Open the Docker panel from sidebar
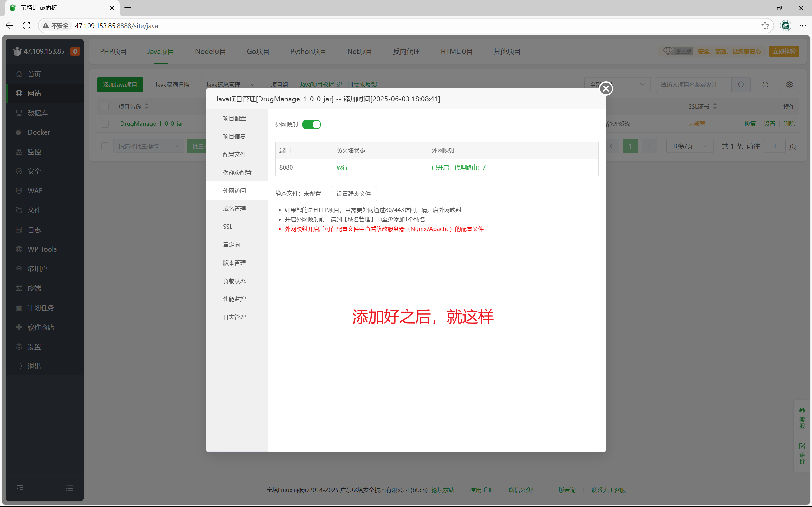This screenshot has height=507, width=812. pos(38,132)
